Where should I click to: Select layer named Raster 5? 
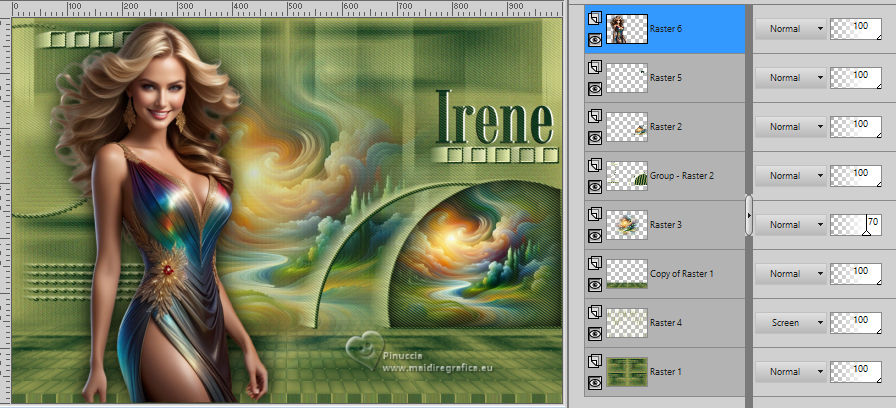pos(666,78)
